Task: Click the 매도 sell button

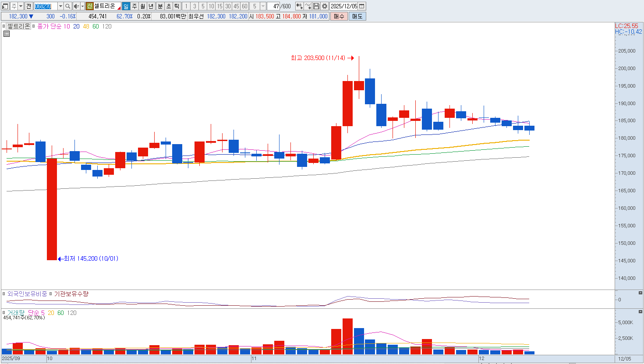Action: tap(357, 16)
